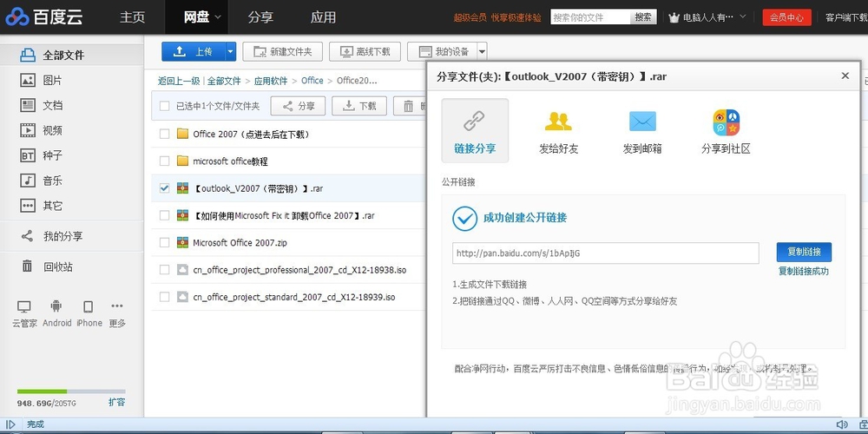
Task: Open the 种子 BT category icon
Action: click(x=28, y=155)
